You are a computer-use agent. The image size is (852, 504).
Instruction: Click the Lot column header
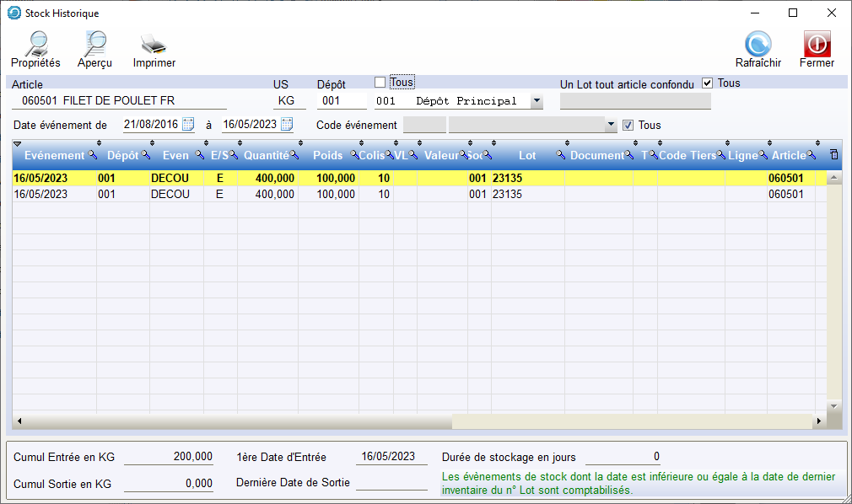pos(527,156)
